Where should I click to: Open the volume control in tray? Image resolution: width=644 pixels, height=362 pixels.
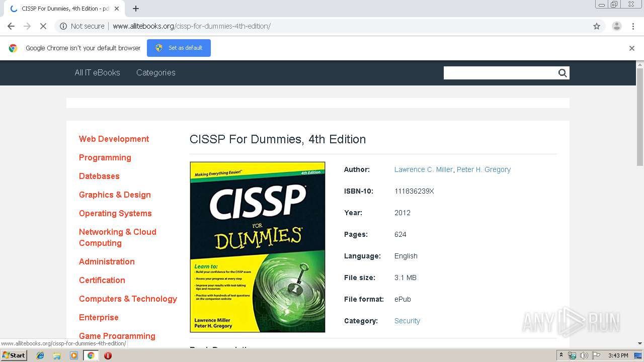(x=584, y=355)
